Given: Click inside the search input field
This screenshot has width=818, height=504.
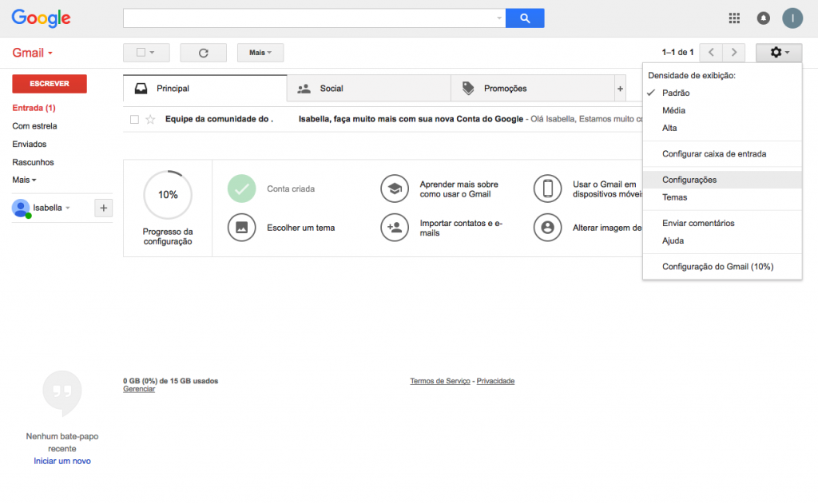Looking at the screenshot, I should click(x=309, y=18).
